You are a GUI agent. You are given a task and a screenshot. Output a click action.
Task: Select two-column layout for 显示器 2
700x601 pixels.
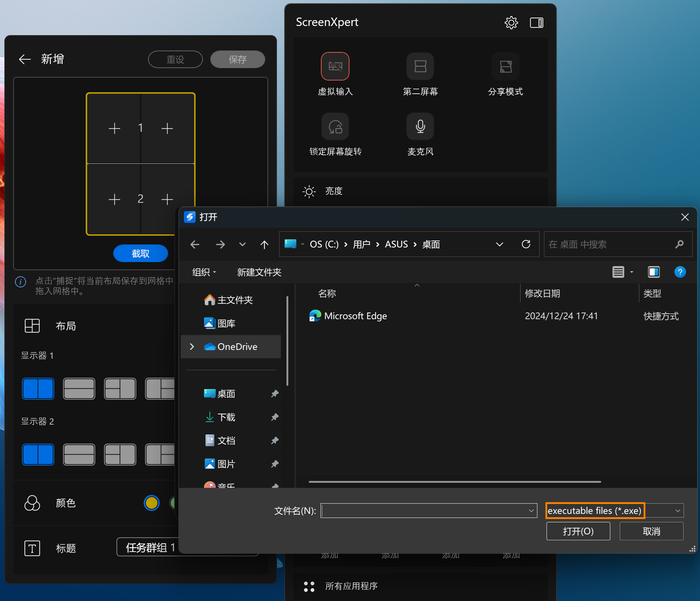tap(38, 454)
